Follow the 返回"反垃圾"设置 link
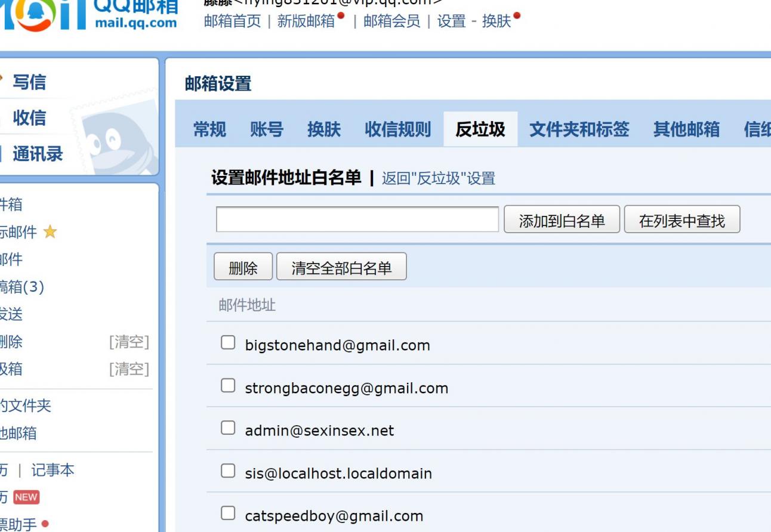This screenshot has width=771, height=532. tap(438, 178)
